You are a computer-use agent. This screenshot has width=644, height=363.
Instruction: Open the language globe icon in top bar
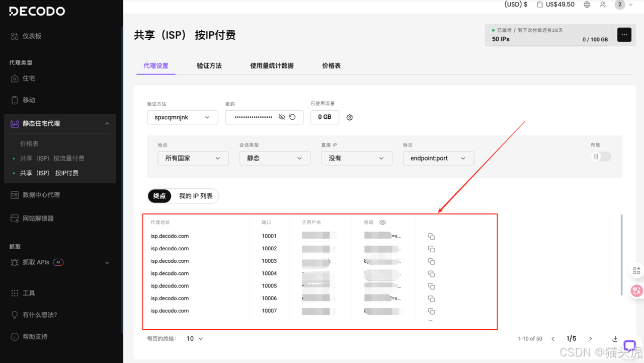click(587, 5)
